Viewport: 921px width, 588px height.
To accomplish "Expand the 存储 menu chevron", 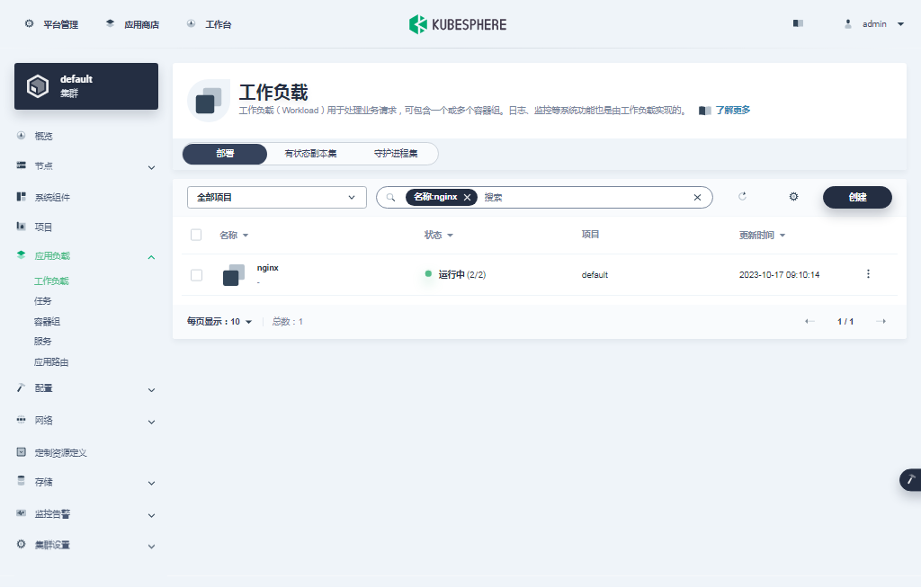I will 151,483.
